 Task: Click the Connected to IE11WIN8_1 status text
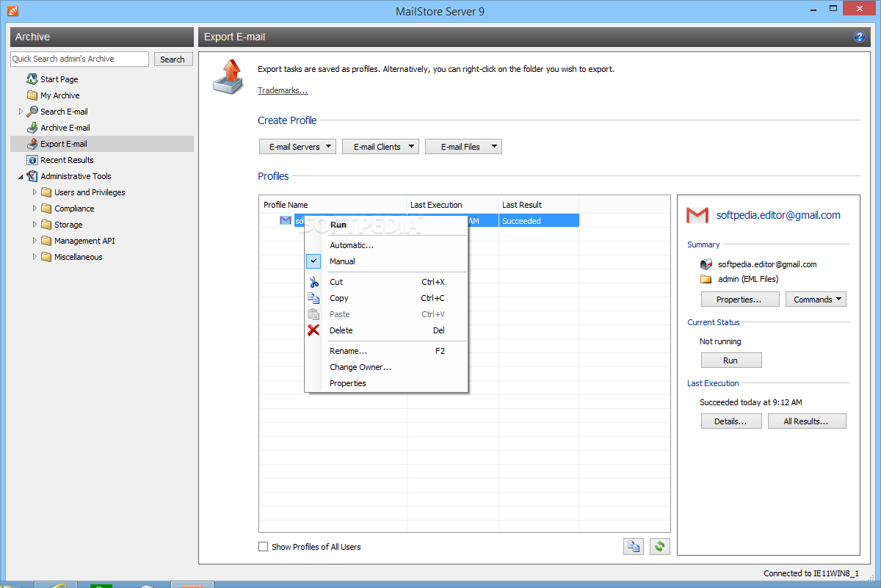811,573
